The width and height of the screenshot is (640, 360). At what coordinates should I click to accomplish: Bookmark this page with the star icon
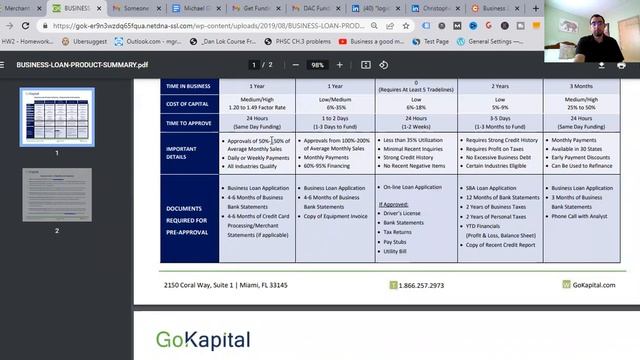tap(406, 26)
